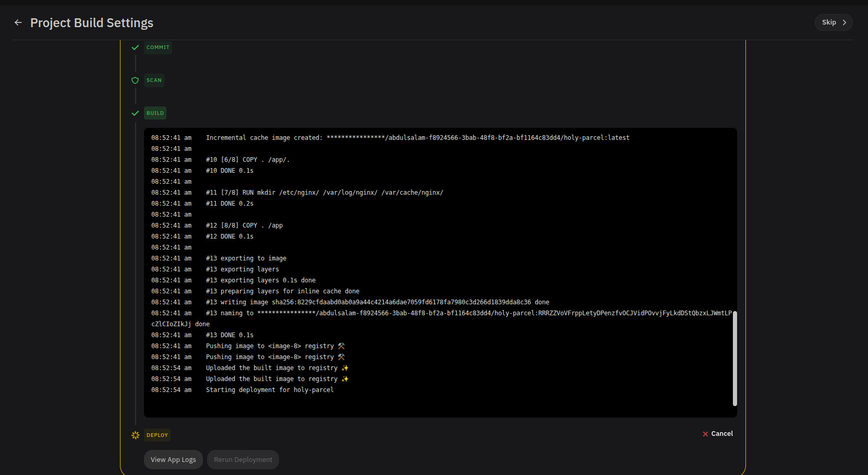Click log line '#12 [8/8] COPY . /app'
The width and height of the screenshot is (868, 475).
[x=244, y=225]
